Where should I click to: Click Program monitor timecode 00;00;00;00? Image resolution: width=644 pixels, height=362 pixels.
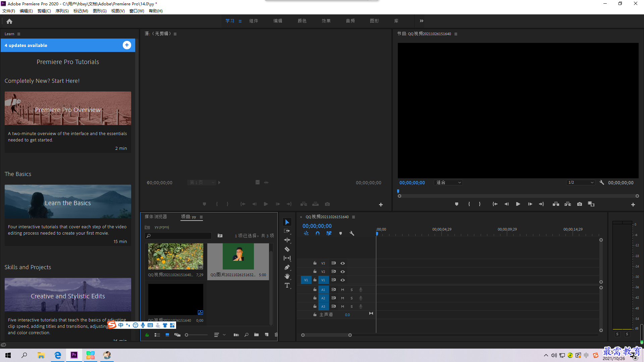tap(412, 183)
